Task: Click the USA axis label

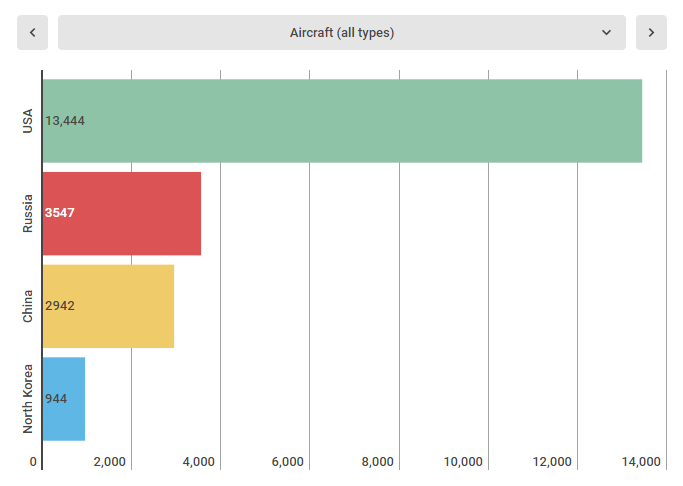Action: pos(27,121)
